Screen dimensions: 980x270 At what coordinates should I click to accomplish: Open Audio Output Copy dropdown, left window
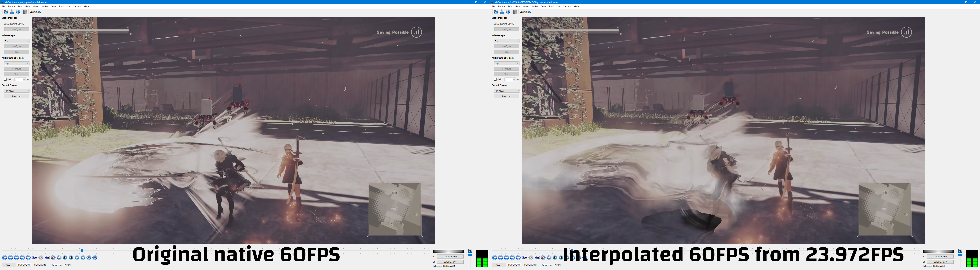tap(17, 64)
